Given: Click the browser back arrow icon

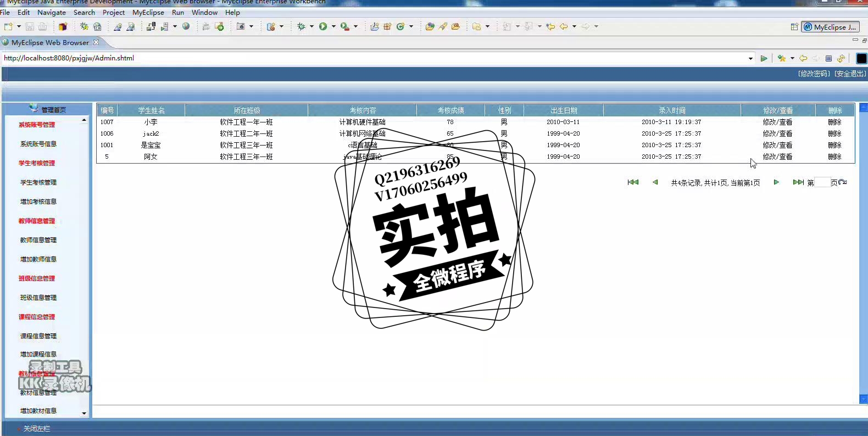Looking at the screenshot, I should click(x=803, y=58).
